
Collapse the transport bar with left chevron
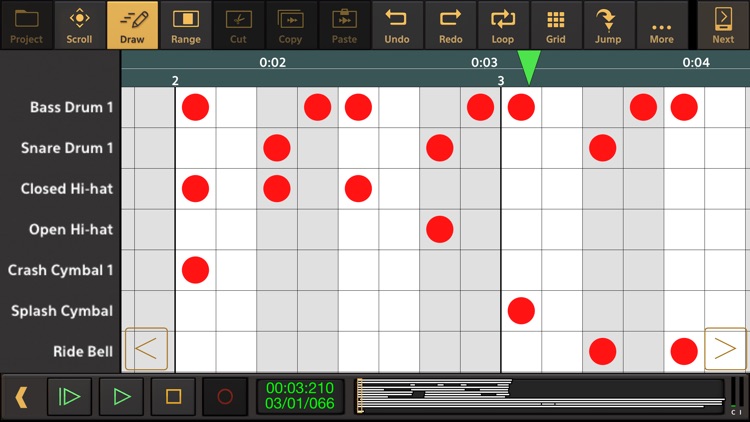[21, 397]
